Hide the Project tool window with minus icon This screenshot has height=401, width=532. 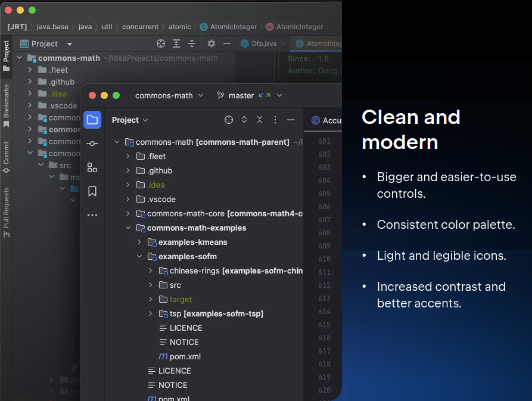tap(291, 120)
